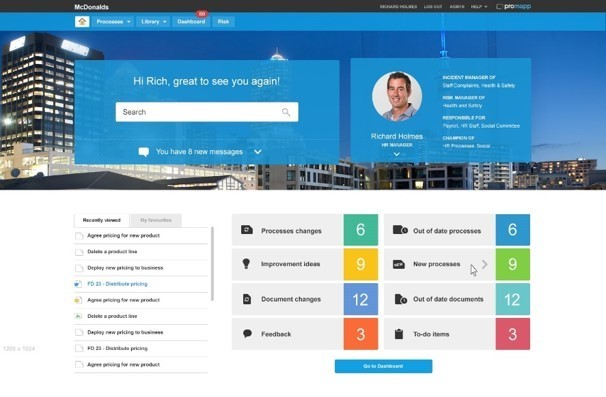Click the Processes changes icon
Screen dimensions: 606x397
coord(247,230)
